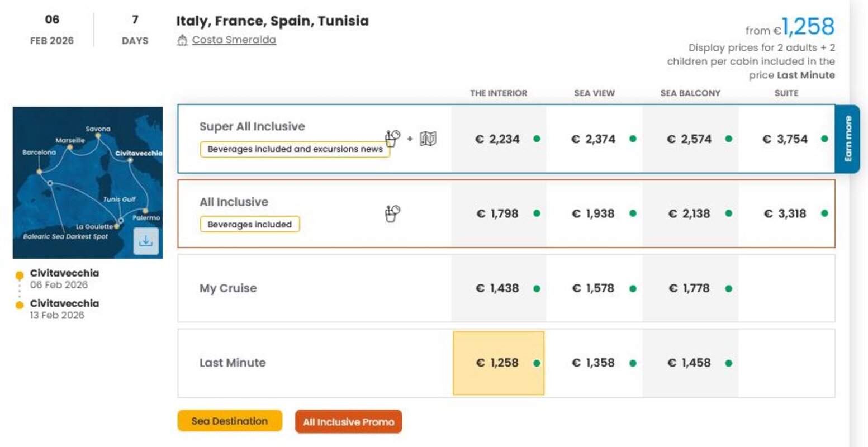Click the All Inclusive Promo button
Screen dimensions: 868x447
[x=348, y=422]
